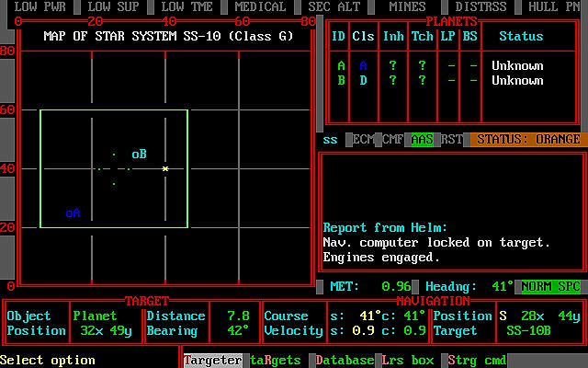Click the Nav. computer locked message

coord(436,243)
